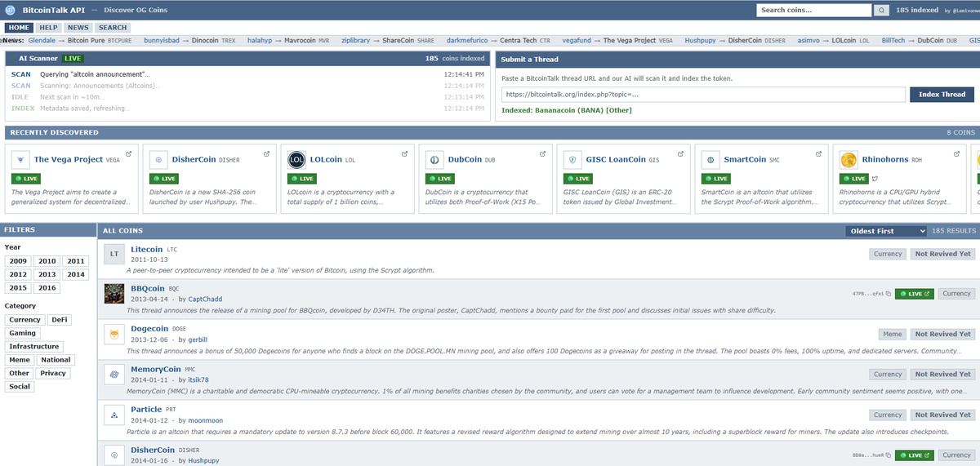The height and width of the screenshot is (466, 980).
Task: Click the GISC LoanCoin shield logo
Action: pos(572,160)
